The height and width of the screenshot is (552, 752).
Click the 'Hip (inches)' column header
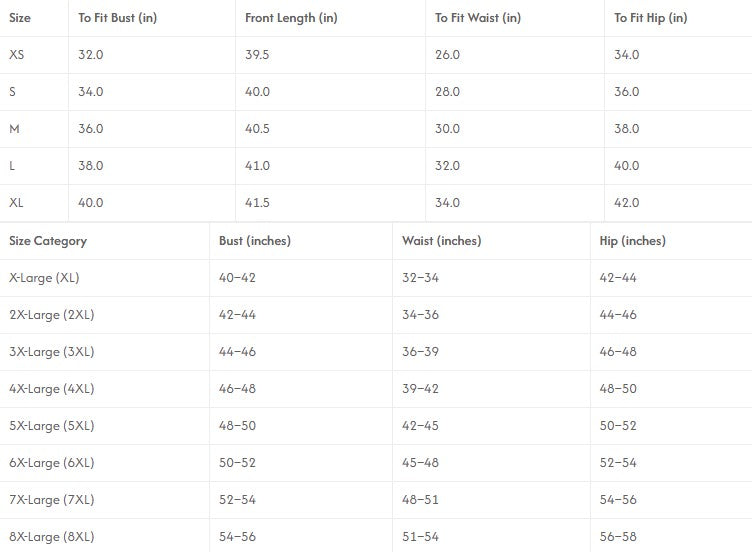pos(632,241)
